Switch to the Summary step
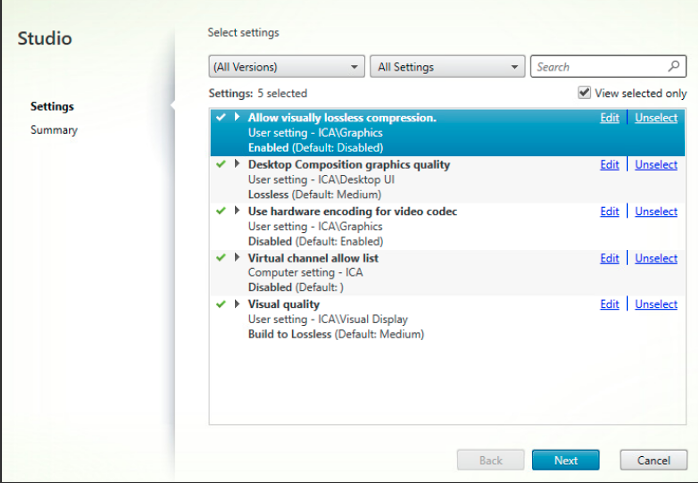The image size is (698, 483). point(54,130)
